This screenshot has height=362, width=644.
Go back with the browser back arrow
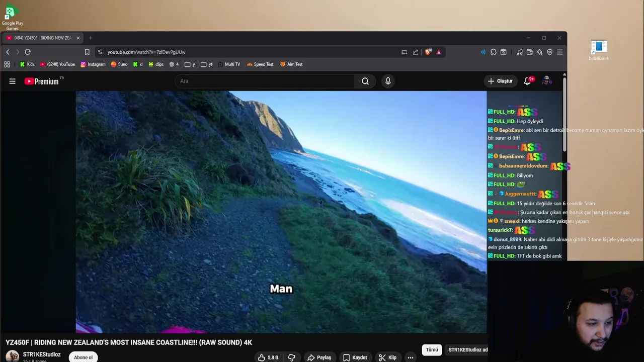[x=8, y=52]
